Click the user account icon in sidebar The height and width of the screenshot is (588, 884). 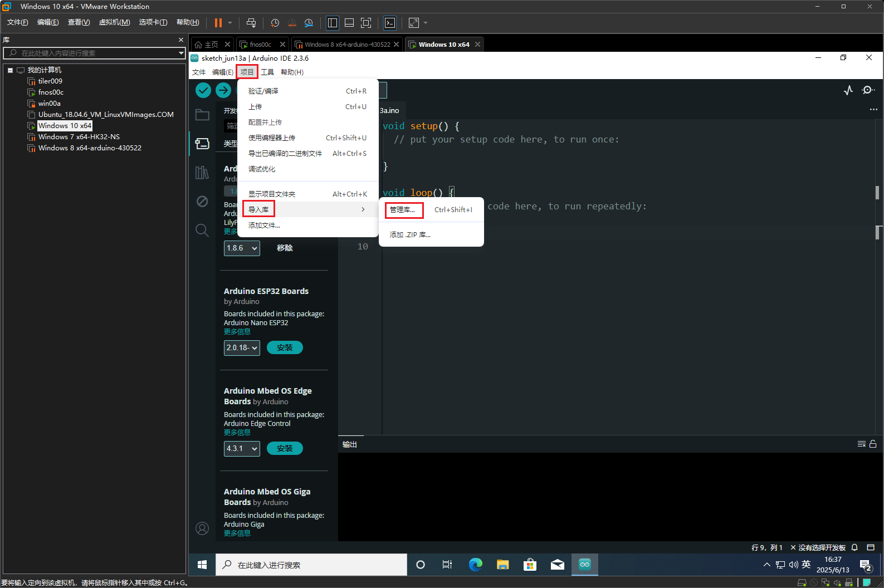coord(202,528)
